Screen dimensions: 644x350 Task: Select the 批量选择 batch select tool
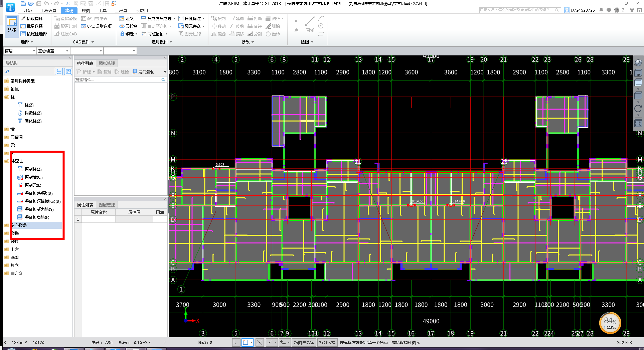pos(32,26)
